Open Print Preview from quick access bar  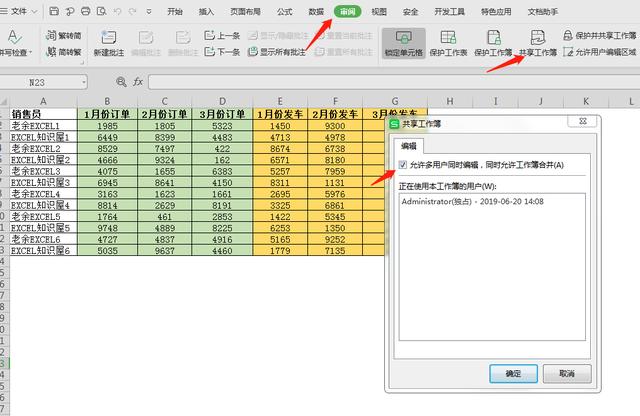tap(101, 11)
